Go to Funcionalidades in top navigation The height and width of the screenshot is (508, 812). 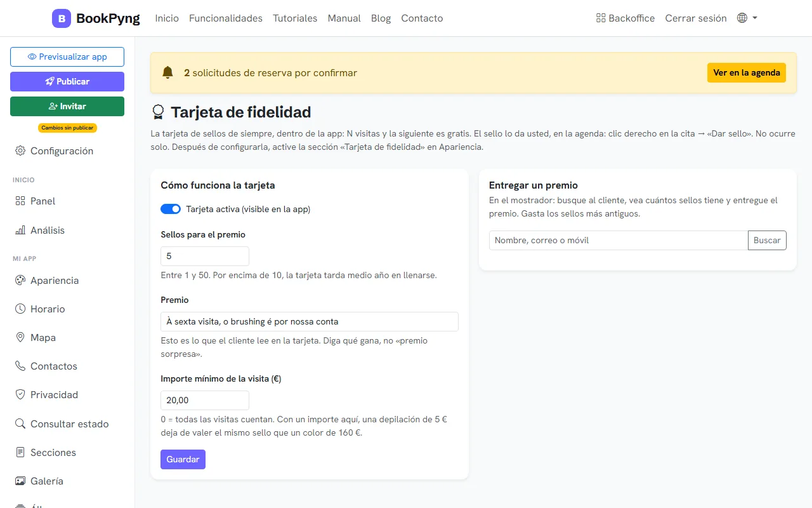tap(226, 18)
